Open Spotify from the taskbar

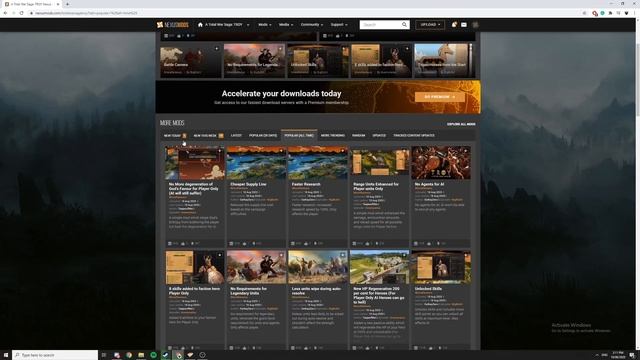[153, 355]
